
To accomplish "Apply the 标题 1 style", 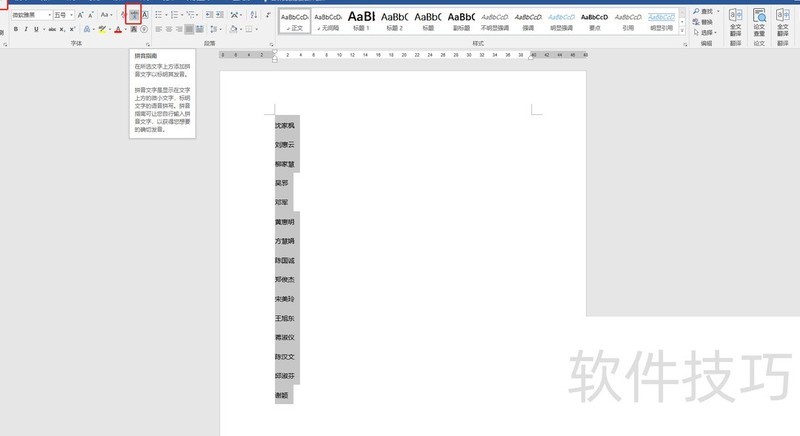I will click(x=361, y=22).
